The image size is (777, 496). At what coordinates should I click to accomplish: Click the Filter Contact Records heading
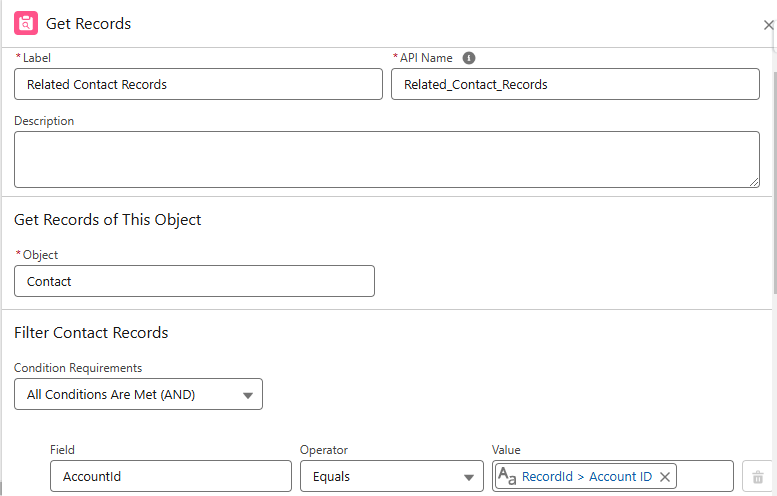[x=91, y=332]
